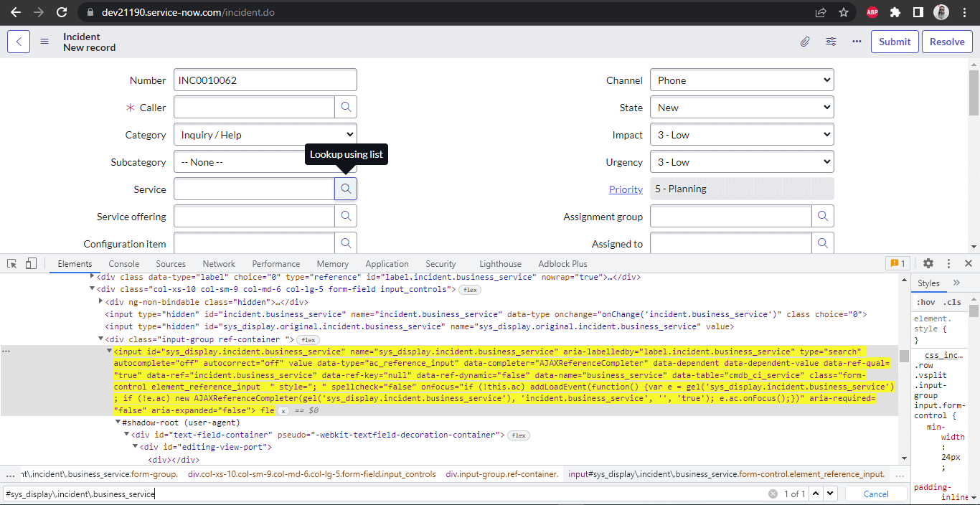
Task: Select the inspect element cursor tool
Action: pos(11,264)
